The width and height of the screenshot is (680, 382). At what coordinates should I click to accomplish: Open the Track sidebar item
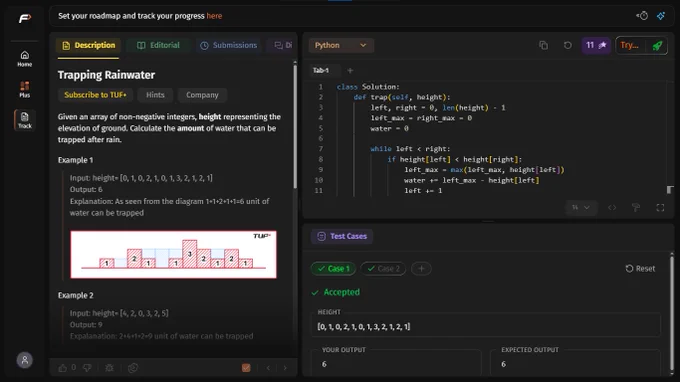[x=25, y=120]
